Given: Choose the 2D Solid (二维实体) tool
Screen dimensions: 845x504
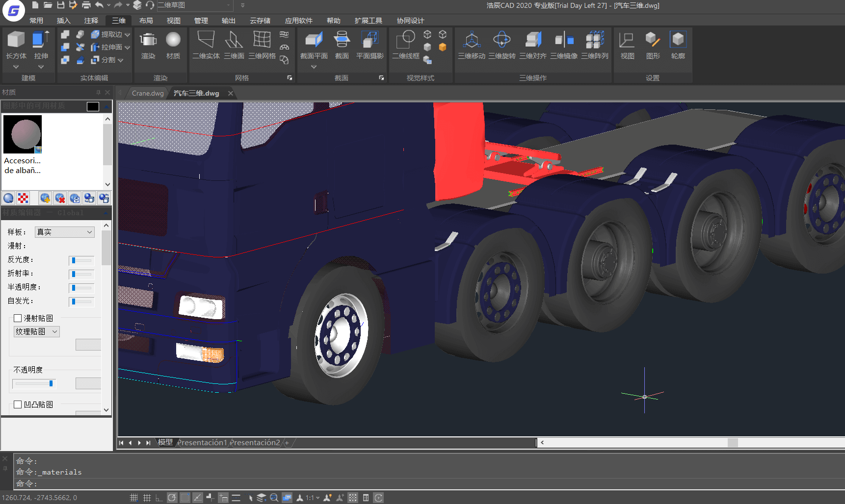Looking at the screenshot, I should (x=206, y=45).
